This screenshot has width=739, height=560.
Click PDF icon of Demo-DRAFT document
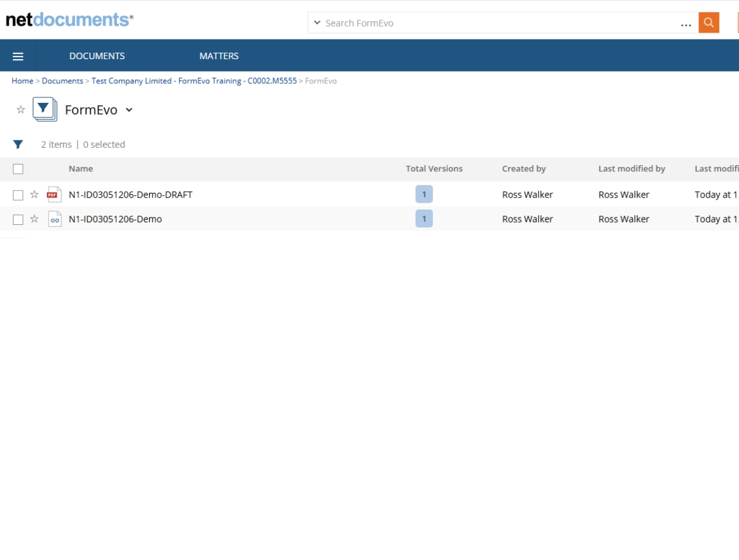click(x=54, y=194)
